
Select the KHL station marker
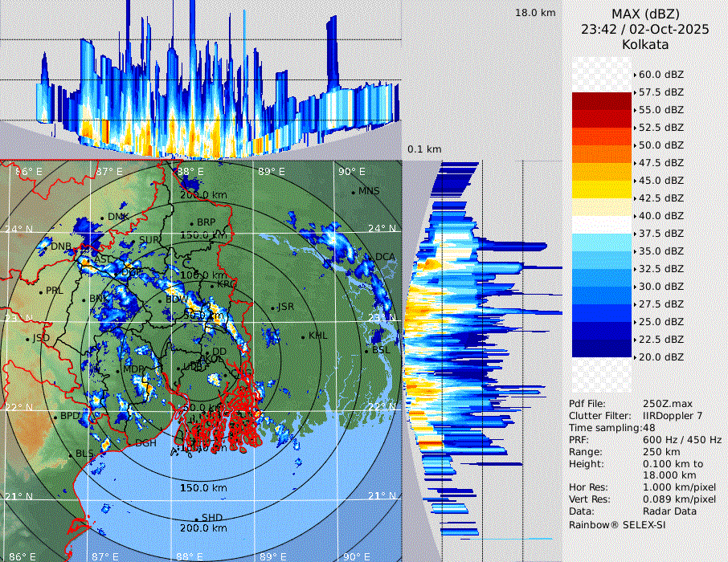[303, 336]
